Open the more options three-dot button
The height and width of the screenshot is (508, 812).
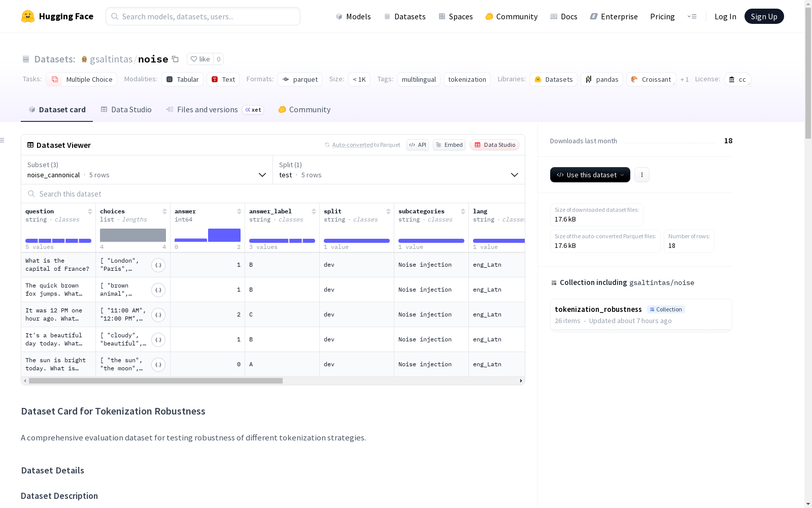coord(642,175)
